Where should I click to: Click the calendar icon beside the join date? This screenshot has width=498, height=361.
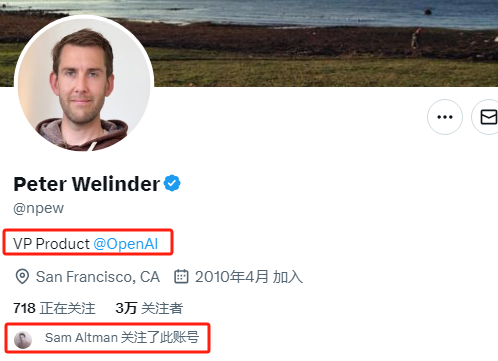click(x=181, y=277)
